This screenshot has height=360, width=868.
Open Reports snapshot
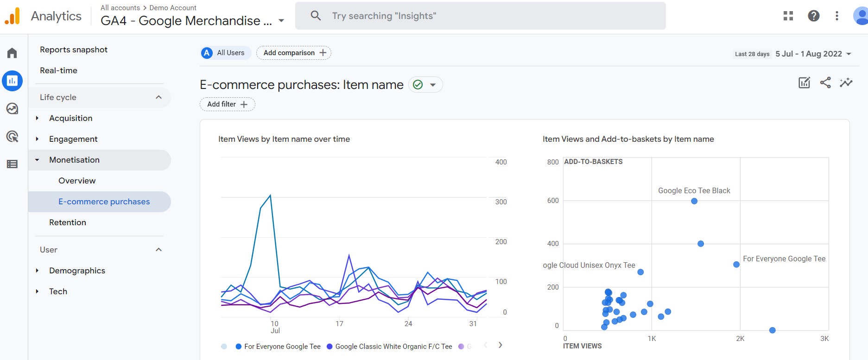pyautogui.click(x=74, y=50)
